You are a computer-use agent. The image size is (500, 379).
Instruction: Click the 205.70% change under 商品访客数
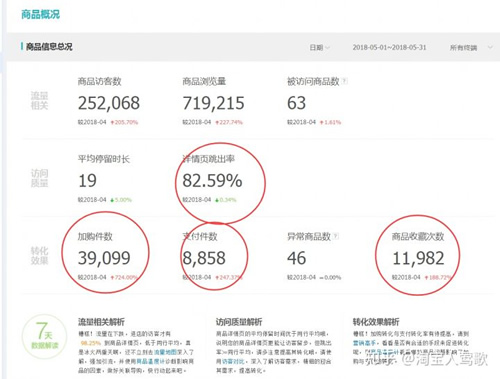(124, 122)
